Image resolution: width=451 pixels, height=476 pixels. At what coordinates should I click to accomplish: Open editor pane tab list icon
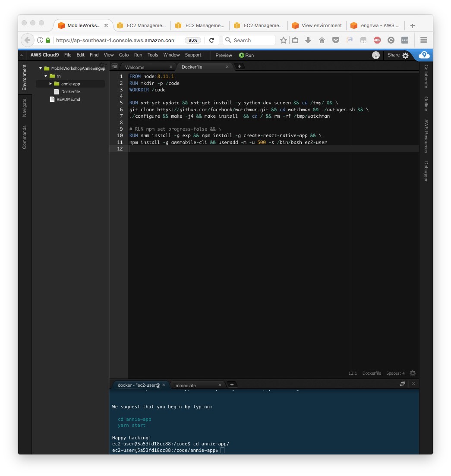[x=114, y=66]
